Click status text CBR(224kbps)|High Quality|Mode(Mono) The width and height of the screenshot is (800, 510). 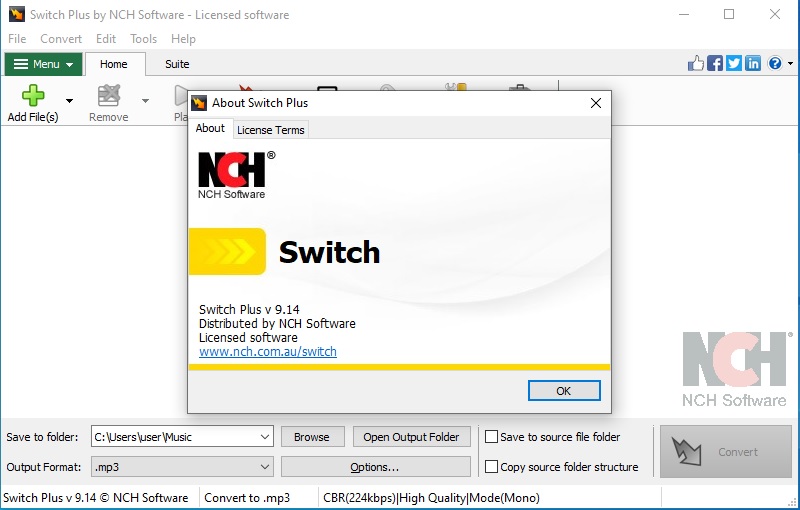(431, 498)
